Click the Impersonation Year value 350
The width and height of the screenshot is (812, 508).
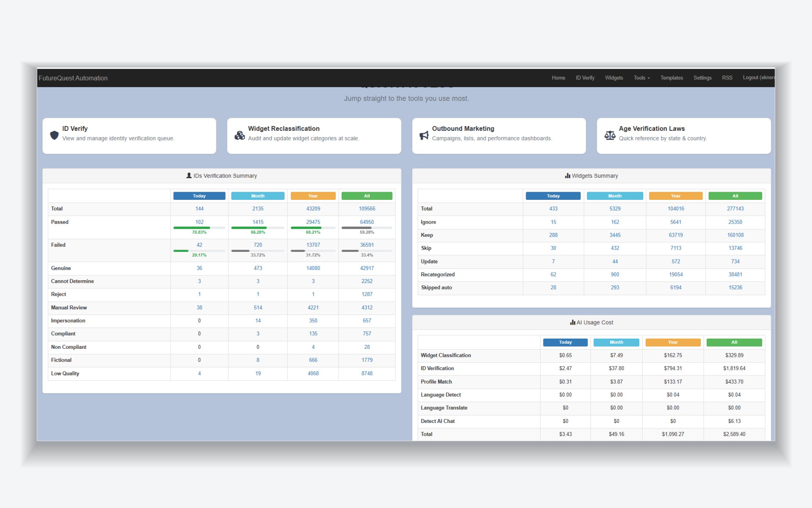pyautogui.click(x=313, y=320)
